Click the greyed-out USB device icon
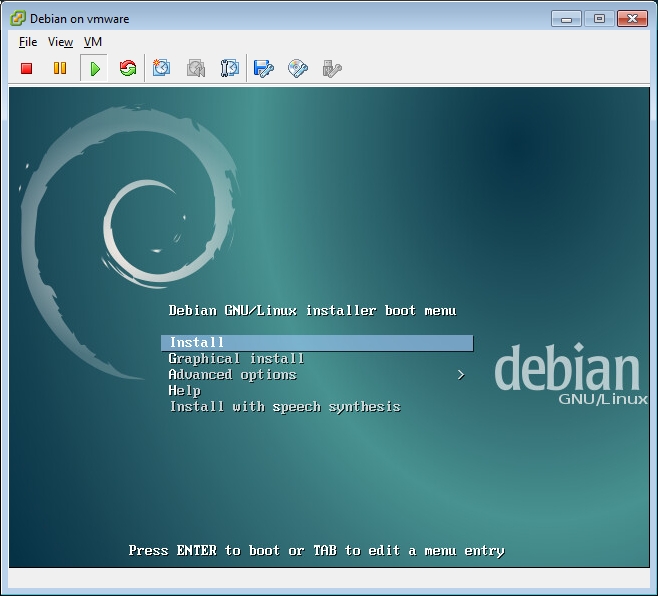This screenshot has width=658, height=596. pyautogui.click(x=332, y=68)
